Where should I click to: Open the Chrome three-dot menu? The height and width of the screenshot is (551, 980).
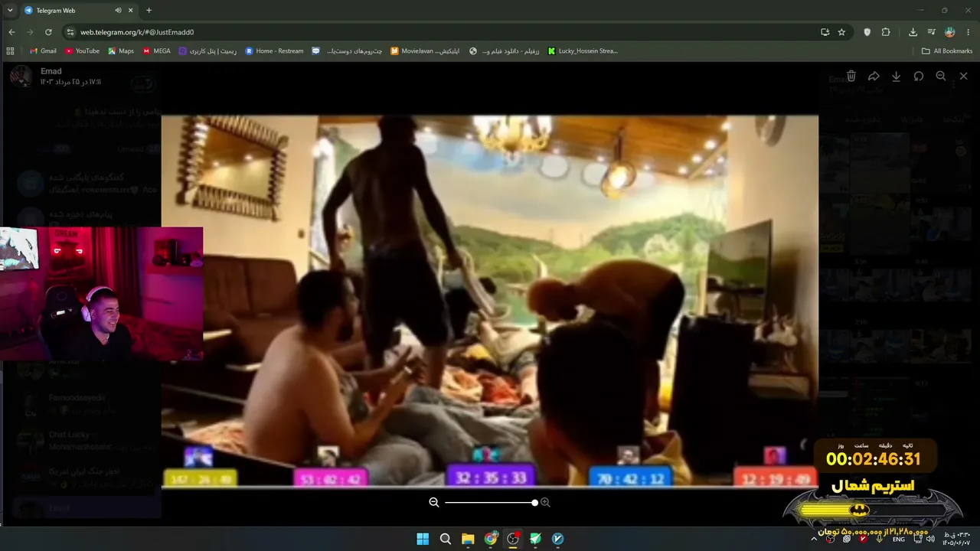pyautogui.click(x=969, y=32)
